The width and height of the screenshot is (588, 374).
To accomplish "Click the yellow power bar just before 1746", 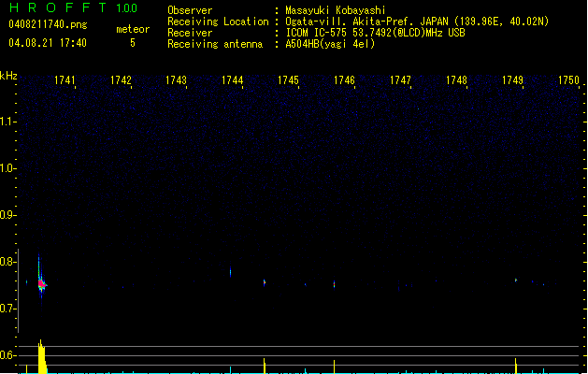I will [334, 367].
